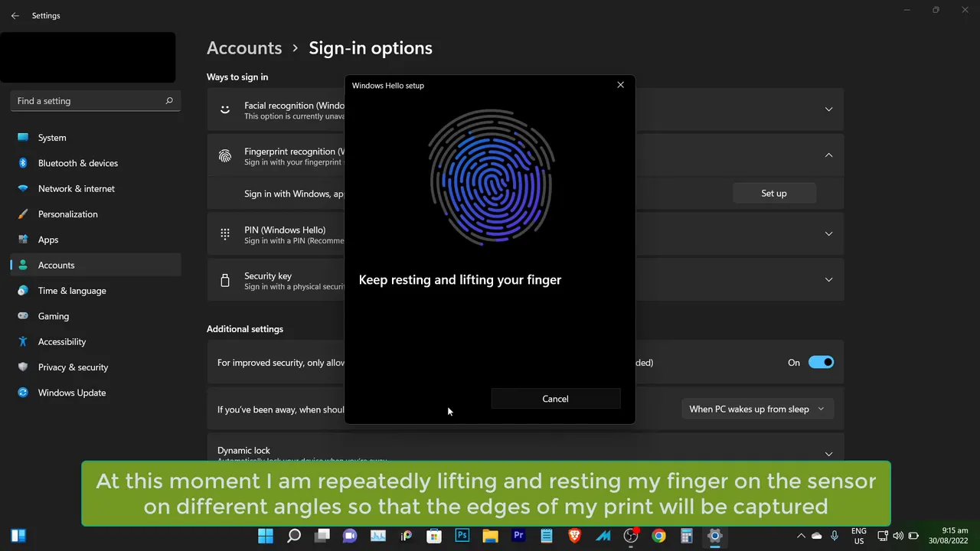Viewport: 980px width, 551px height.
Task: Open Privacy & security settings
Action: (x=95, y=367)
